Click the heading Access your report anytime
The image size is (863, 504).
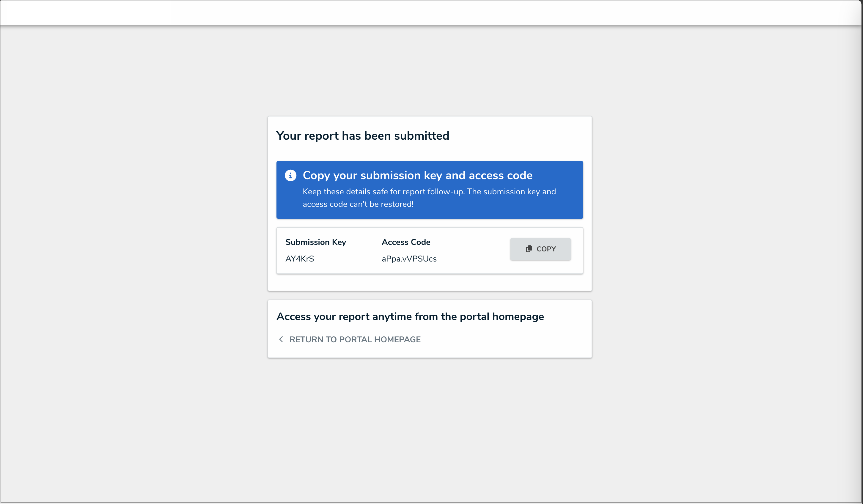coord(410,316)
